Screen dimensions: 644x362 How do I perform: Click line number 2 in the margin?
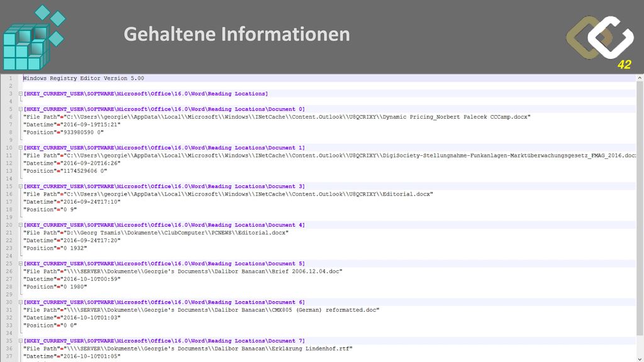pos(11,85)
